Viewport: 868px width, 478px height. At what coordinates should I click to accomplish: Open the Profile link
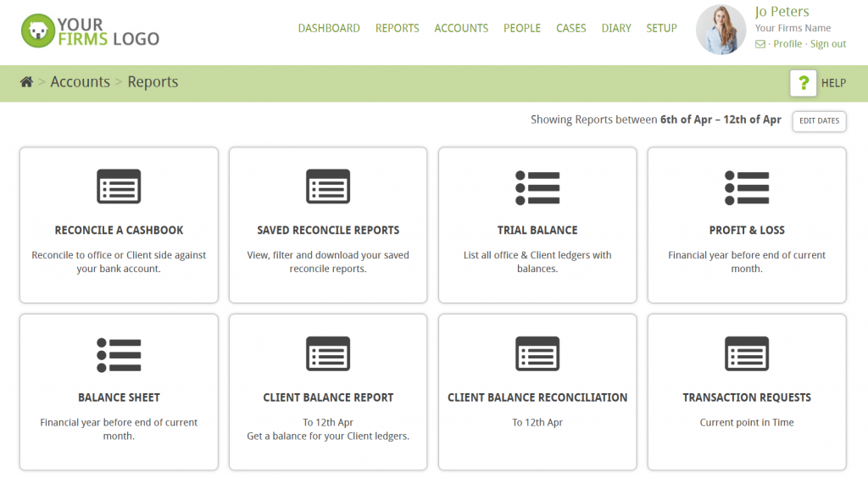787,44
